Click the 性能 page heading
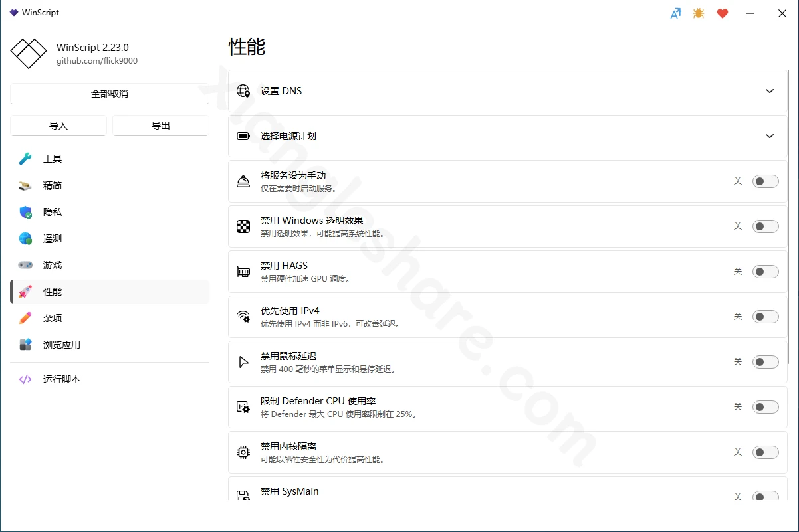The height and width of the screenshot is (532, 799). [247, 46]
